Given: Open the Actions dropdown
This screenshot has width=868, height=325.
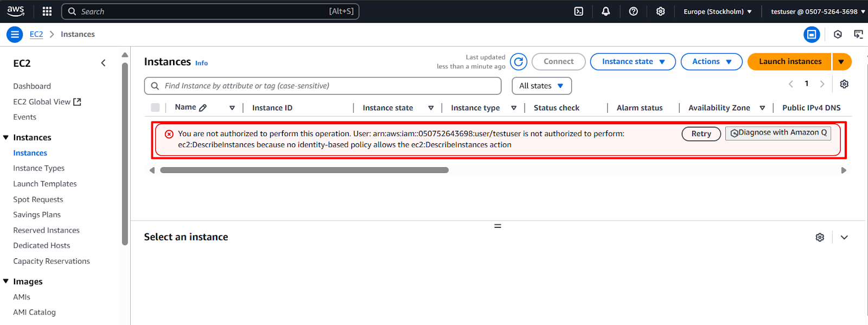Looking at the screenshot, I should [x=711, y=62].
